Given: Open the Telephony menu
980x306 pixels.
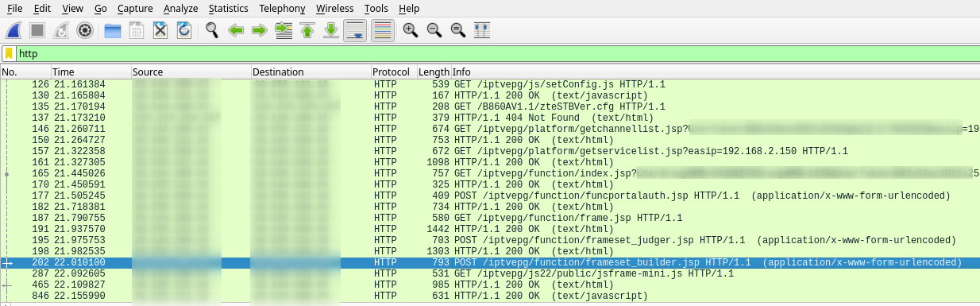Looking at the screenshot, I should tap(282, 8).
